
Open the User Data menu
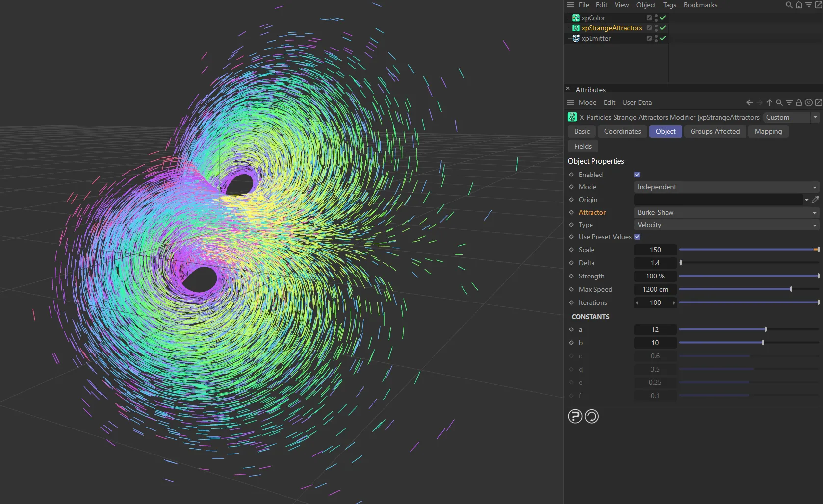(x=637, y=102)
